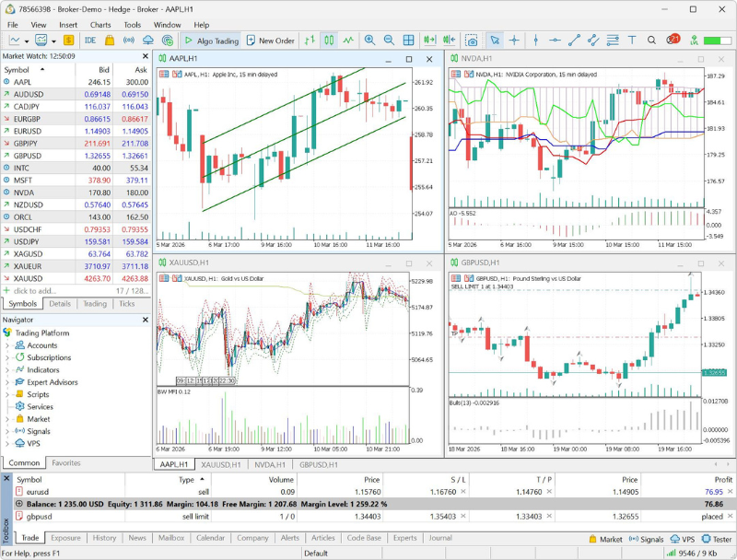Zoom in on the chart with magnifier plus

point(369,41)
